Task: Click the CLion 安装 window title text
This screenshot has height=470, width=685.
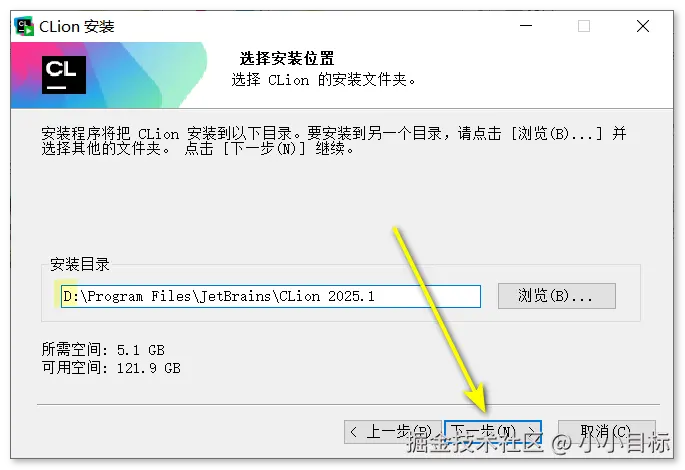Action: point(77,27)
